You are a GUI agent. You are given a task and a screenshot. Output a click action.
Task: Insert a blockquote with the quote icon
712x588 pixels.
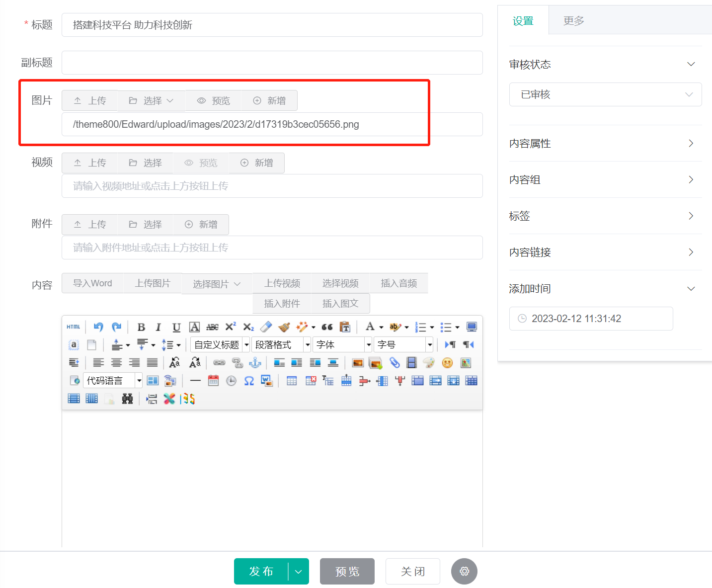[327, 327]
